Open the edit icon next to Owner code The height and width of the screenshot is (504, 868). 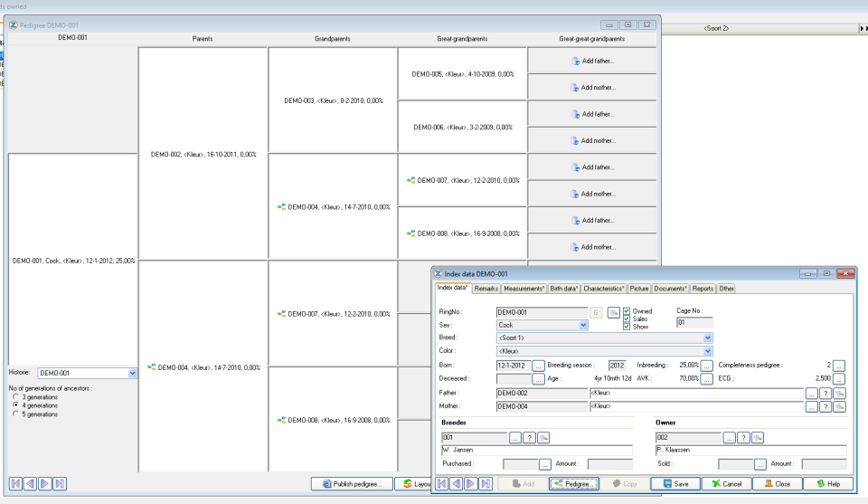pyautogui.click(x=758, y=438)
